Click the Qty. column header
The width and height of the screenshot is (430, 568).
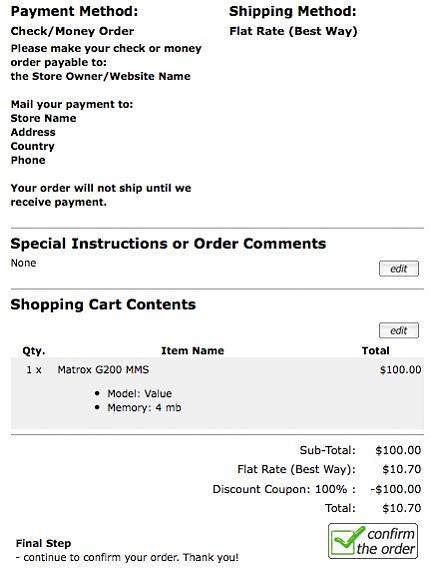coord(34,351)
